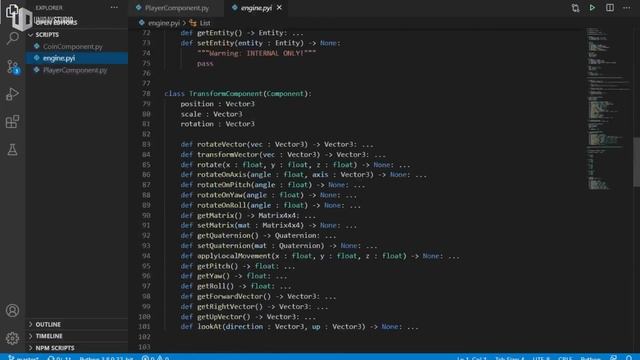This screenshot has width=640, height=360.
Task: Run the Python file with play icon
Action: point(592,8)
